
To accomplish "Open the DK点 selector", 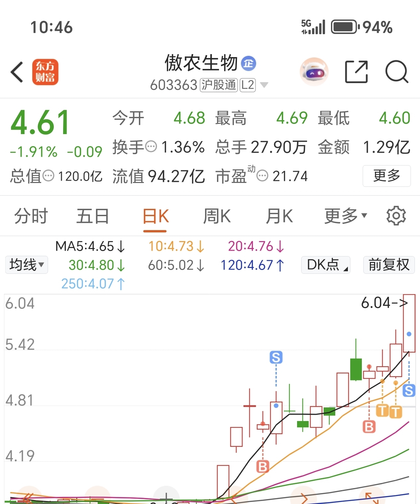I will [x=326, y=265].
